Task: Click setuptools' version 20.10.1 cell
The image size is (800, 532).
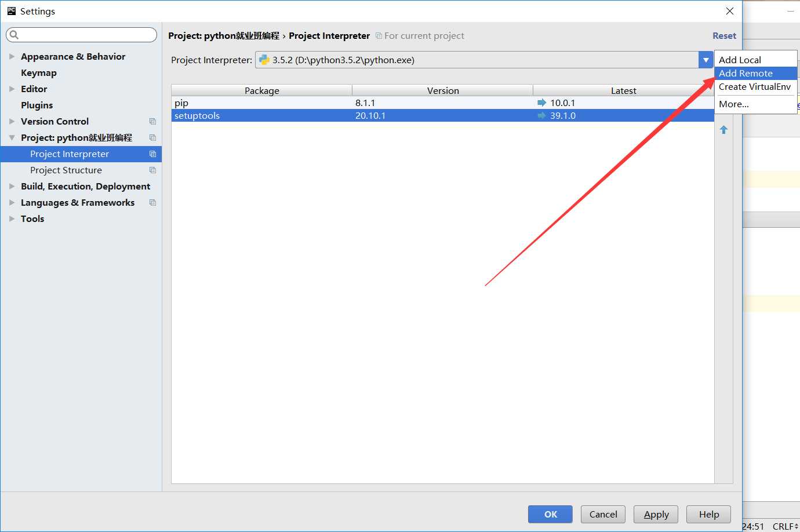Action: 370,115
